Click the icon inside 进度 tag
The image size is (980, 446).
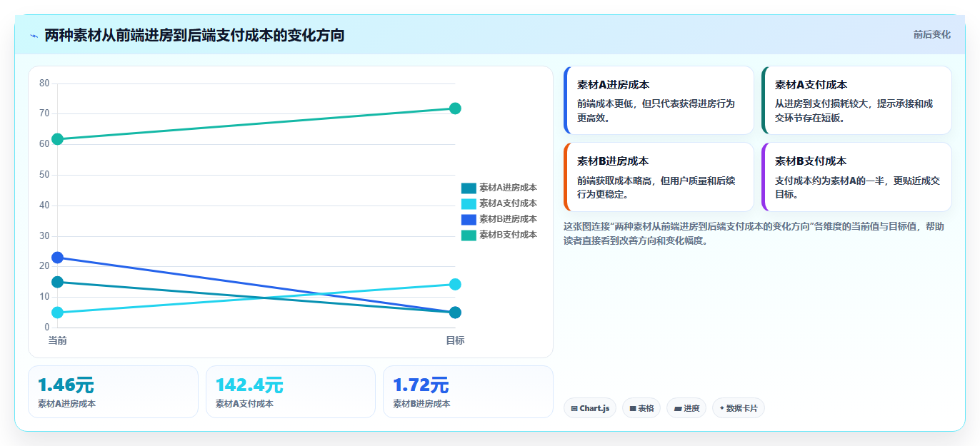(x=678, y=409)
